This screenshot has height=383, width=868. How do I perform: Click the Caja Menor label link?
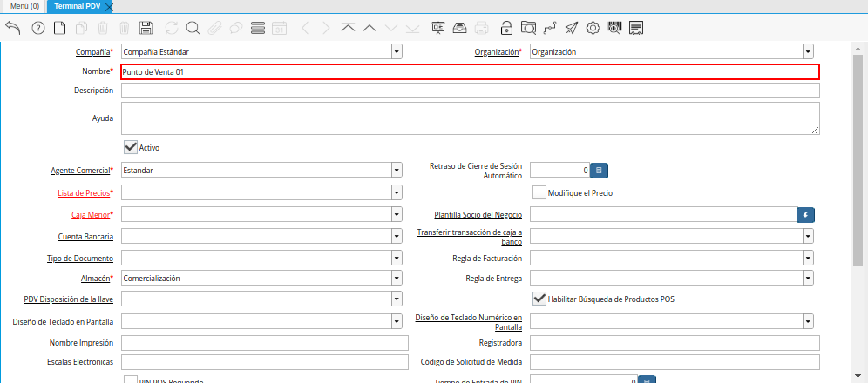coord(91,215)
